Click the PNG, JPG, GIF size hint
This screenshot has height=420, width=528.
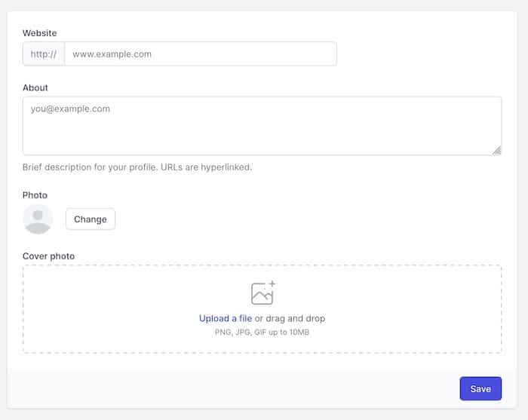click(262, 333)
